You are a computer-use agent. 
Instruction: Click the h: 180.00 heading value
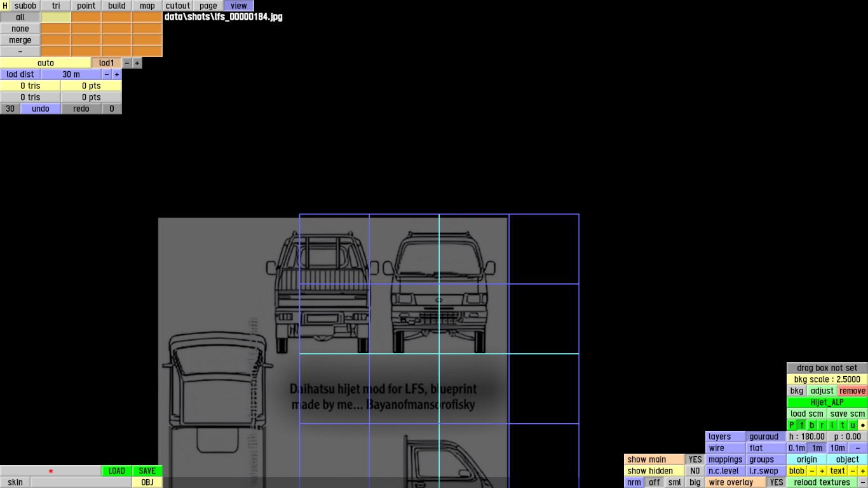click(x=807, y=437)
